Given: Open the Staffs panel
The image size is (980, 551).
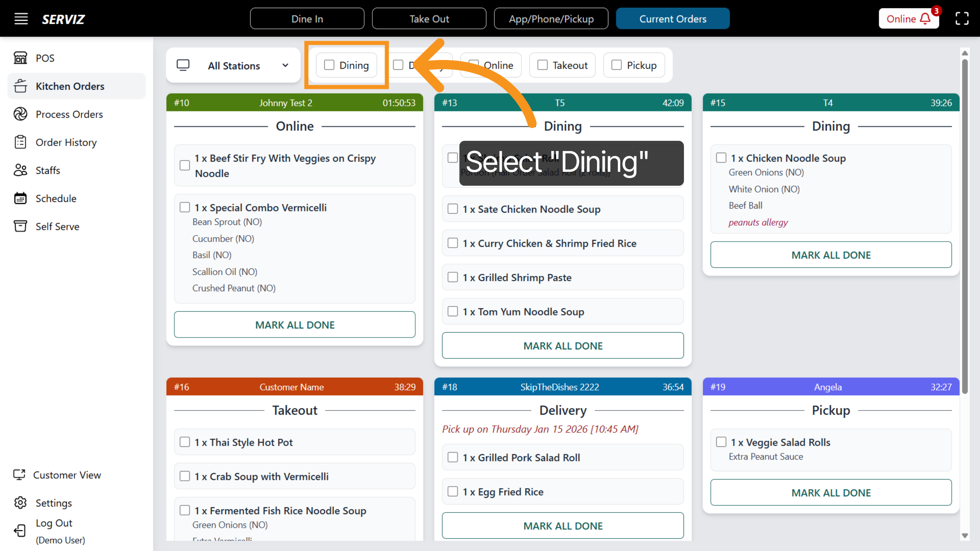Looking at the screenshot, I should 47,170.
